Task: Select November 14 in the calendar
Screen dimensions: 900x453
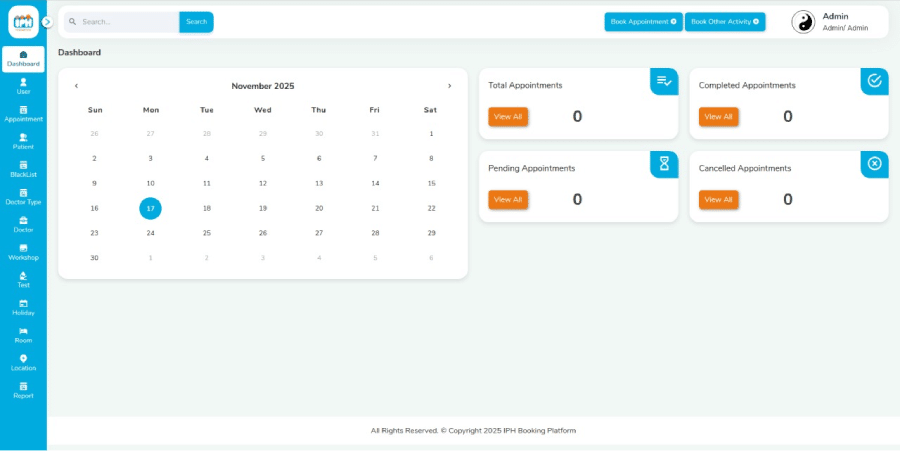Action: click(375, 184)
